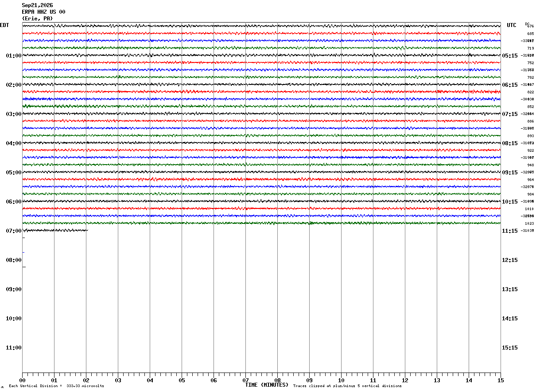The width and height of the screenshot is (536, 392).
Task: Click the TIME (MINUTES) axis title
Action: coord(267,385)
